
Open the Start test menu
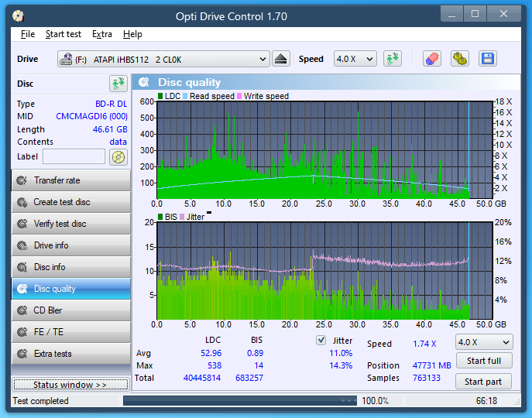coord(63,34)
